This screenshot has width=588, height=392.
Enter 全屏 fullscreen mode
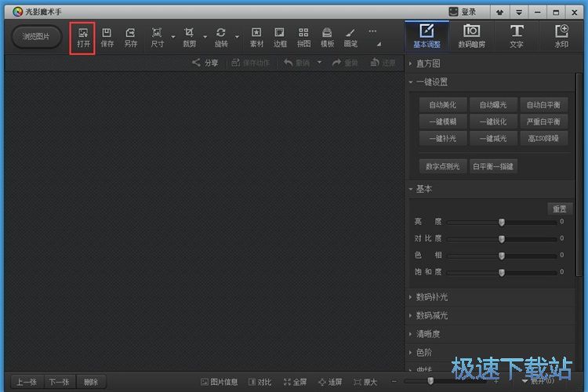(x=295, y=382)
